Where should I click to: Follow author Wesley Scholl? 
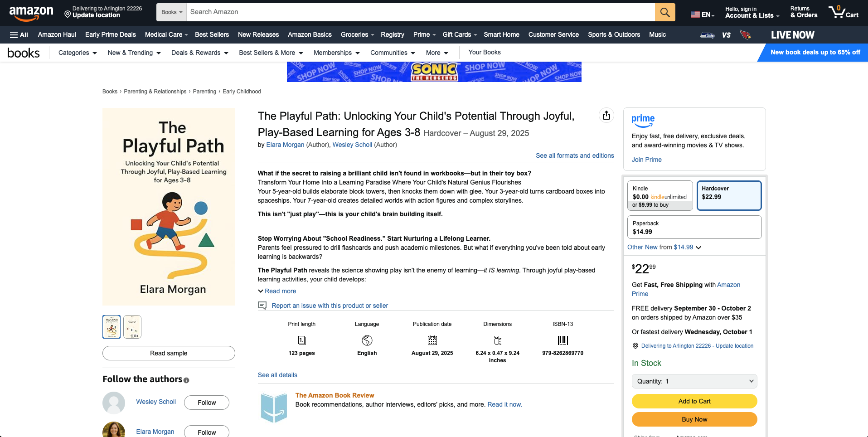[206, 403]
